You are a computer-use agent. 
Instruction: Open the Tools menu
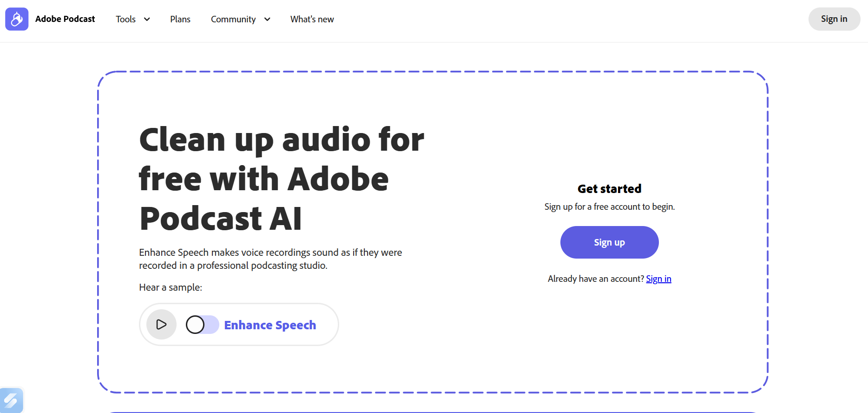pyautogui.click(x=126, y=20)
